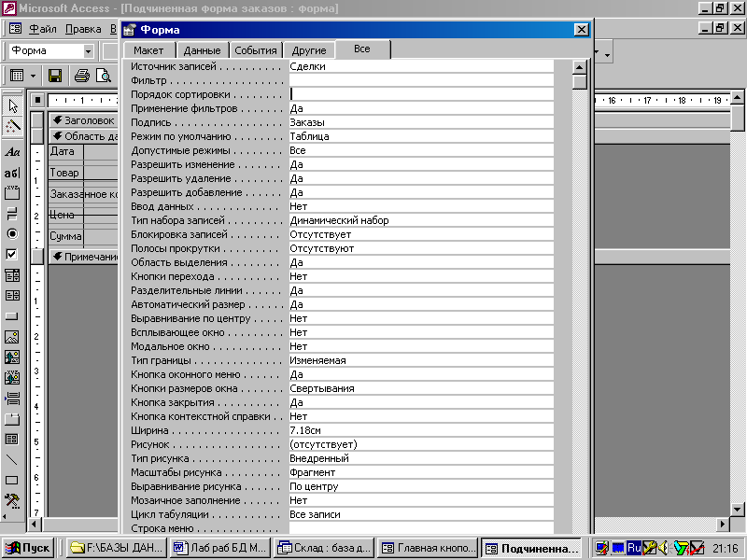Viewport: 747px width, 560px height.
Task: Click the Ширина value 7.18см
Action: click(x=421, y=430)
